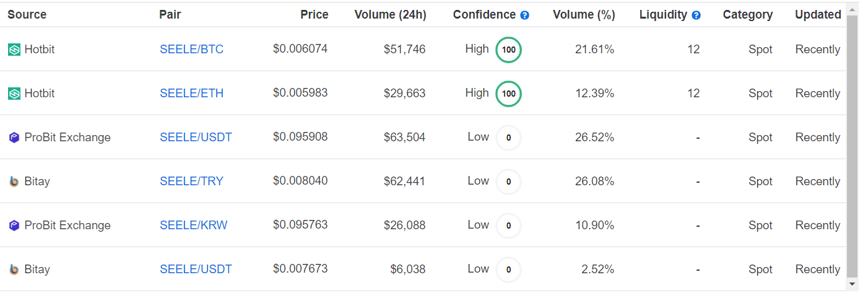868x298 pixels.
Task: Click Hotbit logo in SEELE/ETH row
Action: (x=14, y=94)
